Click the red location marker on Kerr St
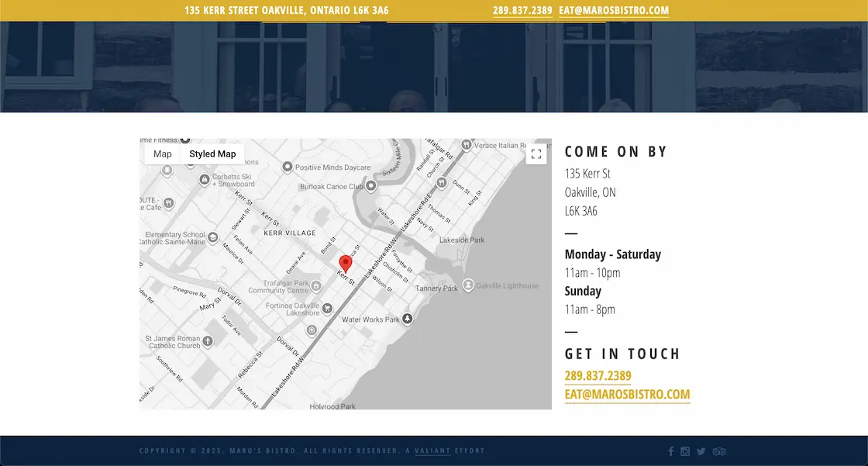 [346, 264]
